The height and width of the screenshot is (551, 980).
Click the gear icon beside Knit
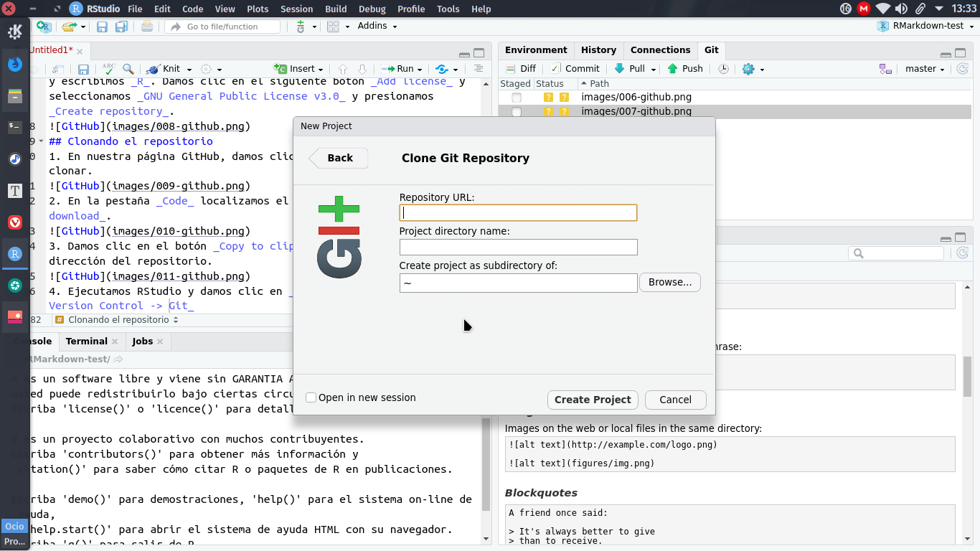[207, 69]
